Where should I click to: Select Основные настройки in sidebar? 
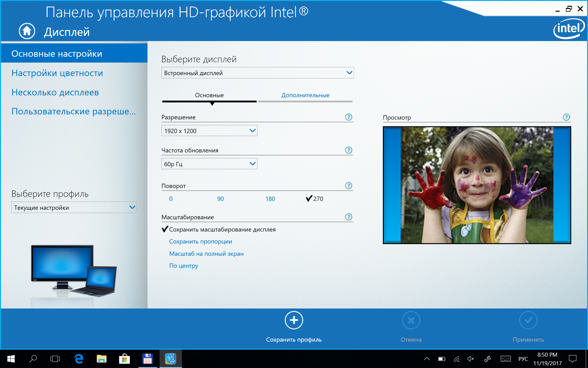point(74,53)
